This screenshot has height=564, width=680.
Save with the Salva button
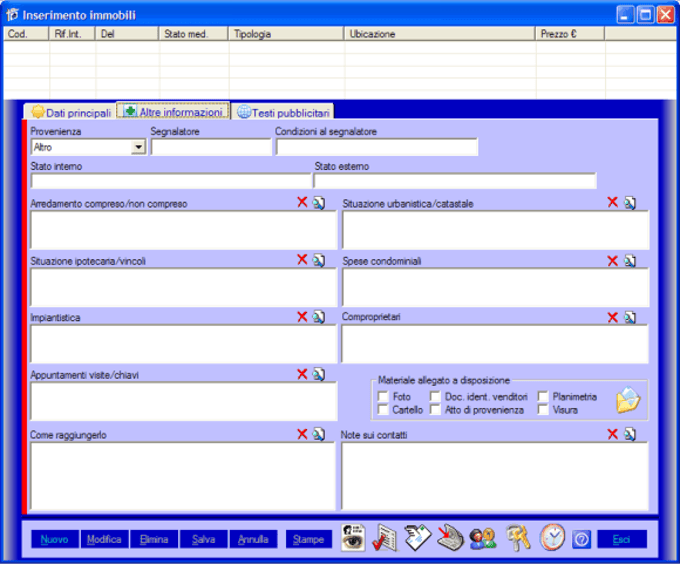(x=203, y=539)
